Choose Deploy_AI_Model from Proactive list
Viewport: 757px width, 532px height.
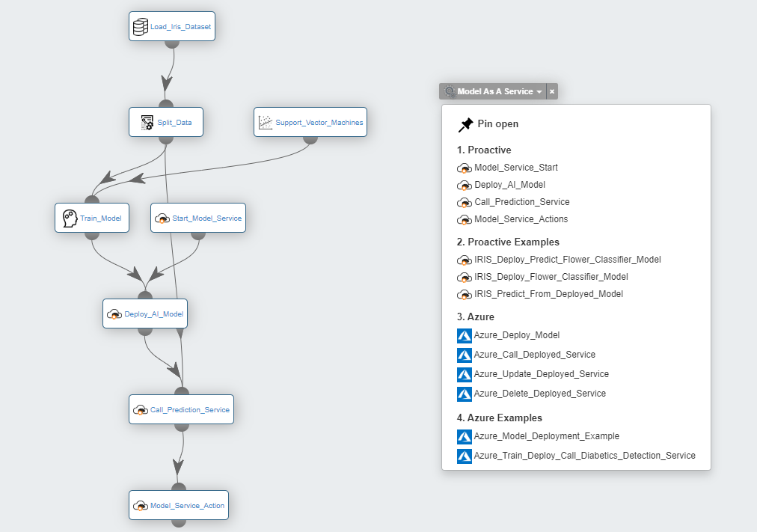pos(510,185)
